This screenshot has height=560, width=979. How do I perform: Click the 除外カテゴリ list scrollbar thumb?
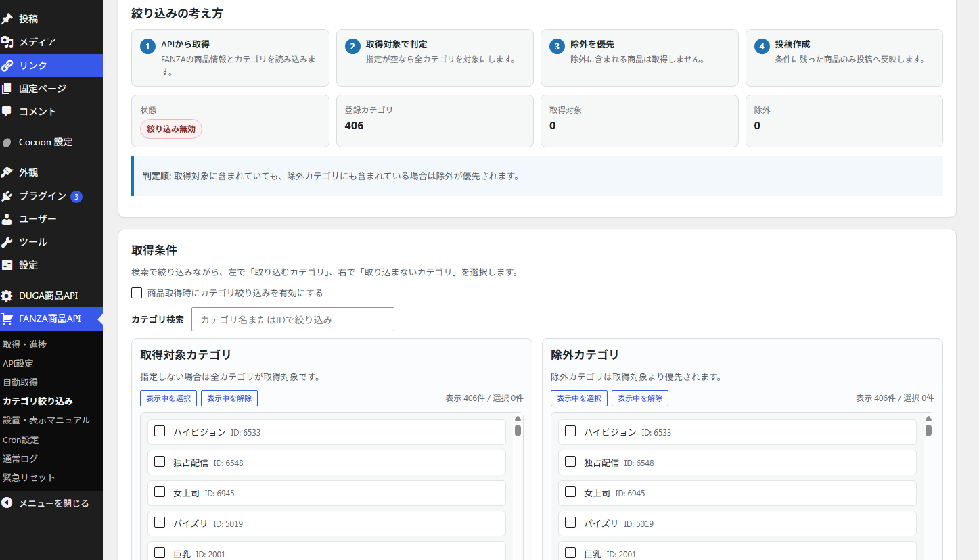(928, 430)
